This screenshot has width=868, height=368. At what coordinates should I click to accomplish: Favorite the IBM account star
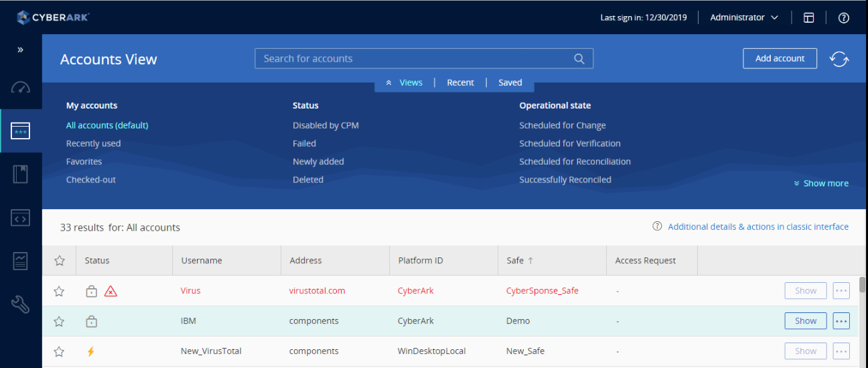pyautogui.click(x=60, y=321)
